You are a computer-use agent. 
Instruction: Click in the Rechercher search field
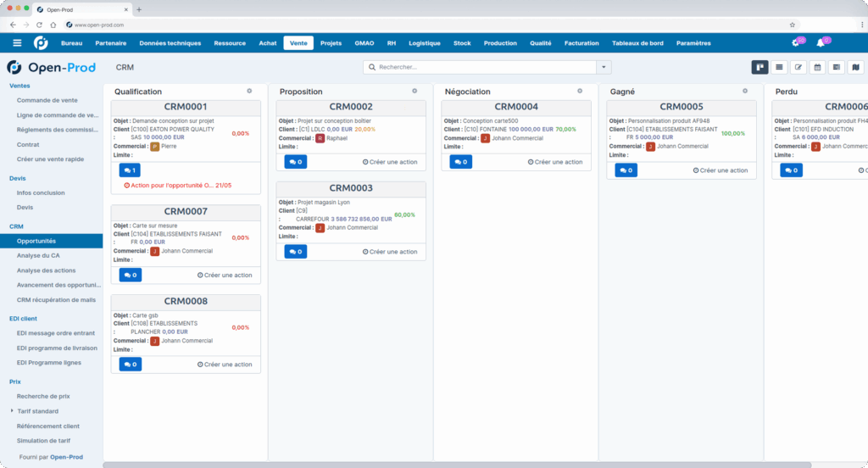point(480,67)
